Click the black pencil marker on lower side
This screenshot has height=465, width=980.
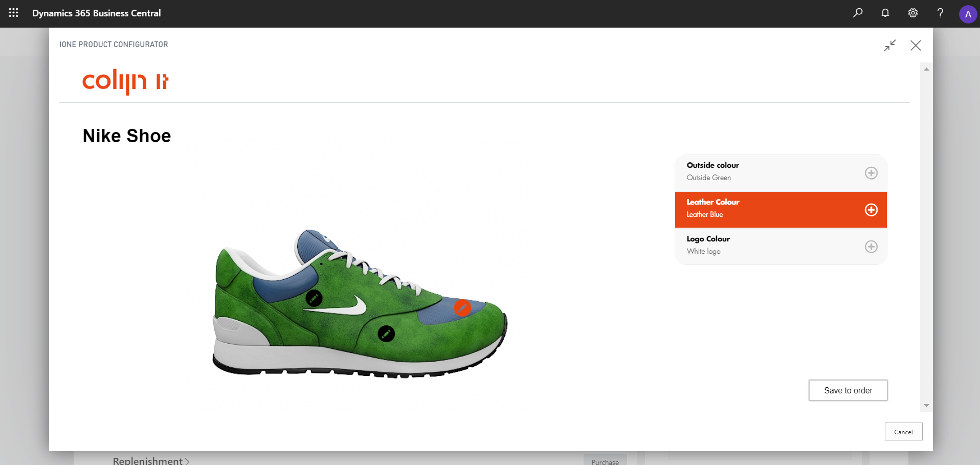pyautogui.click(x=386, y=334)
